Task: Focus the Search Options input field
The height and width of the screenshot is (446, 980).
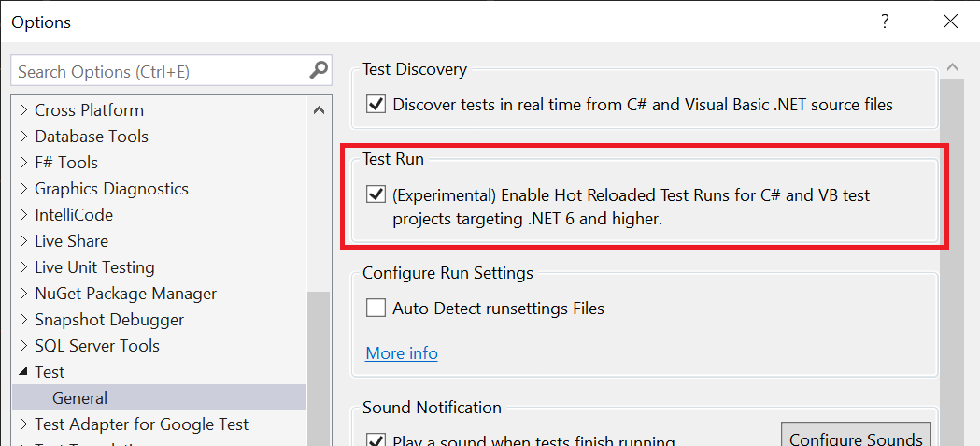Action: pyautogui.click(x=159, y=71)
